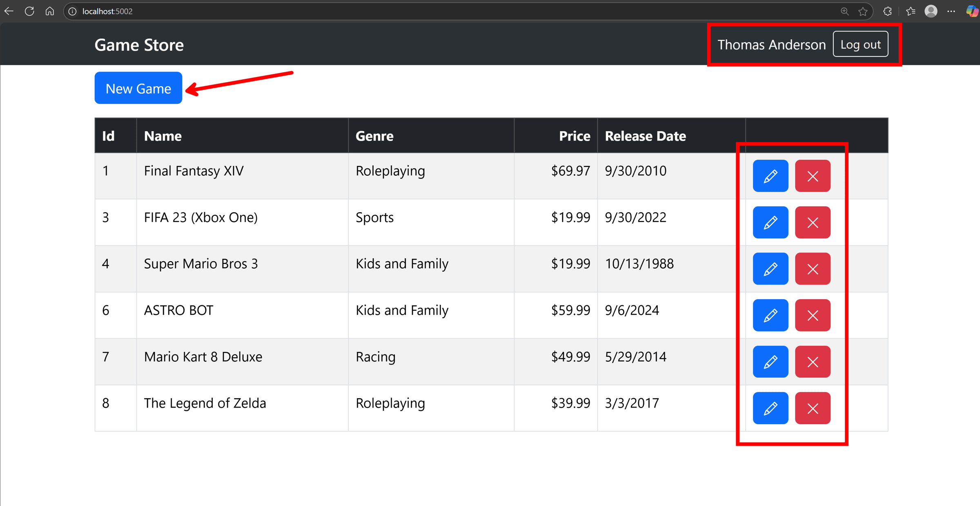Image resolution: width=980 pixels, height=506 pixels.
Task: Focus the localhost:5002 address bar
Action: [449, 11]
